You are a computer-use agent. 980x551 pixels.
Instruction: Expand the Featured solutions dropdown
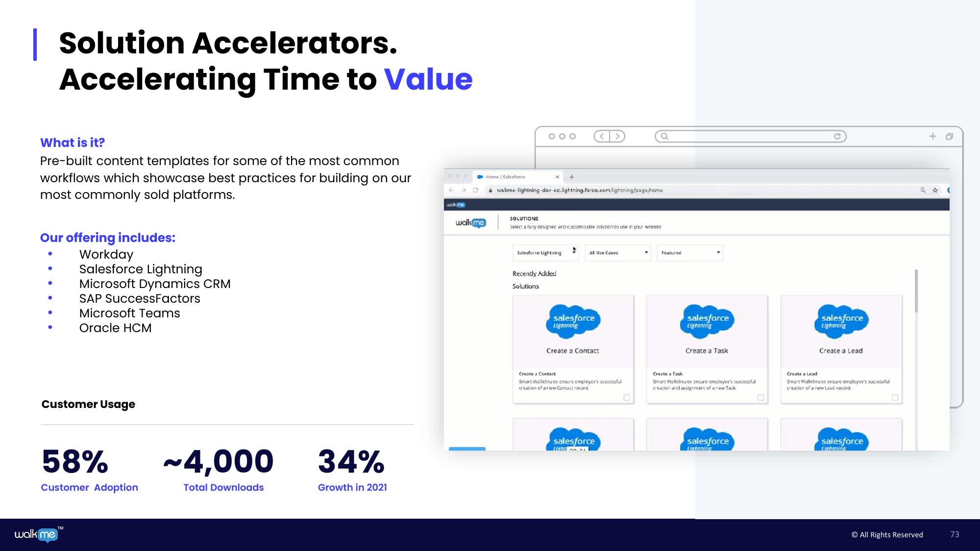click(690, 252)
